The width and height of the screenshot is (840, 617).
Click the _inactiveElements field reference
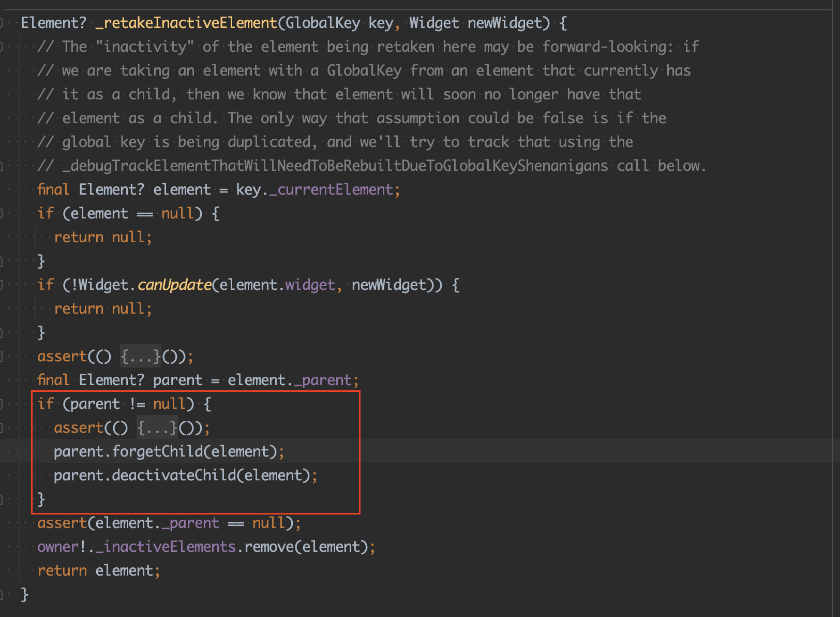[166, 547]
